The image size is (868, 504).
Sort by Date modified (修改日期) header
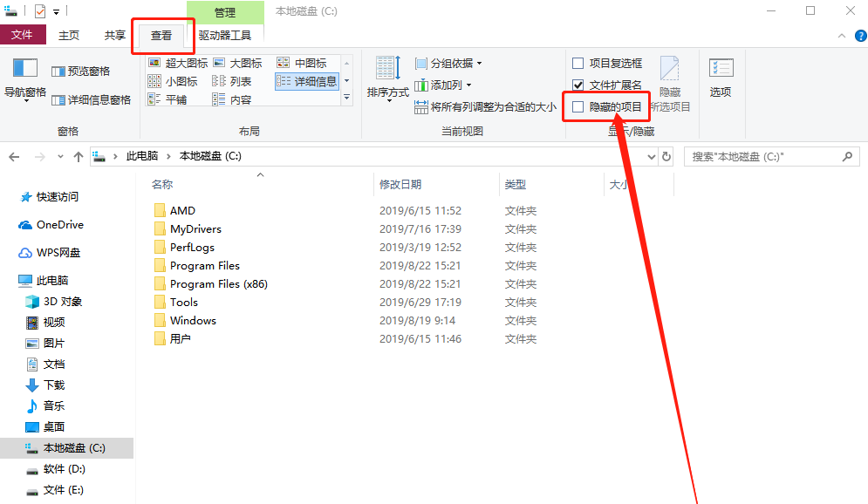(400, 184)
